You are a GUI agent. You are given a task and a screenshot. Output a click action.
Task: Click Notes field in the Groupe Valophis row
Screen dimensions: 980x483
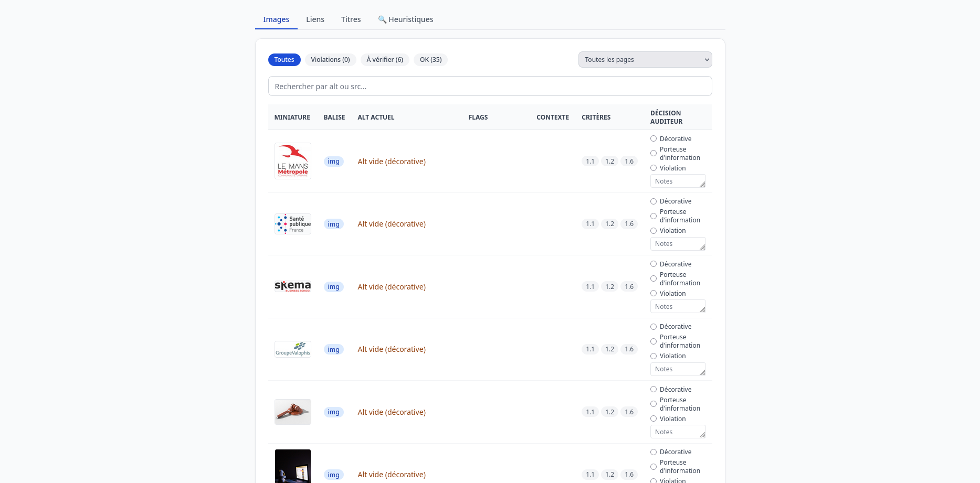click(x=678, y=369)
